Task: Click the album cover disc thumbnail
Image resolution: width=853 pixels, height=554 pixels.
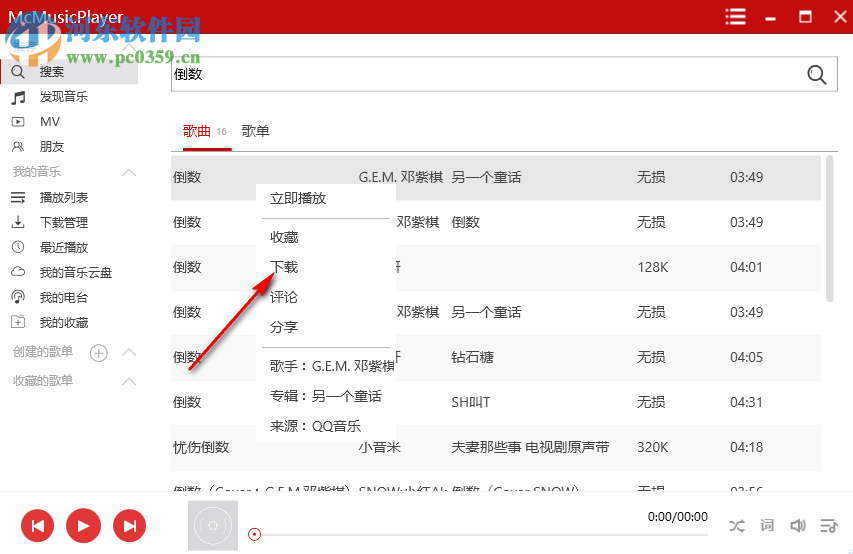Action: coord(213,526)
